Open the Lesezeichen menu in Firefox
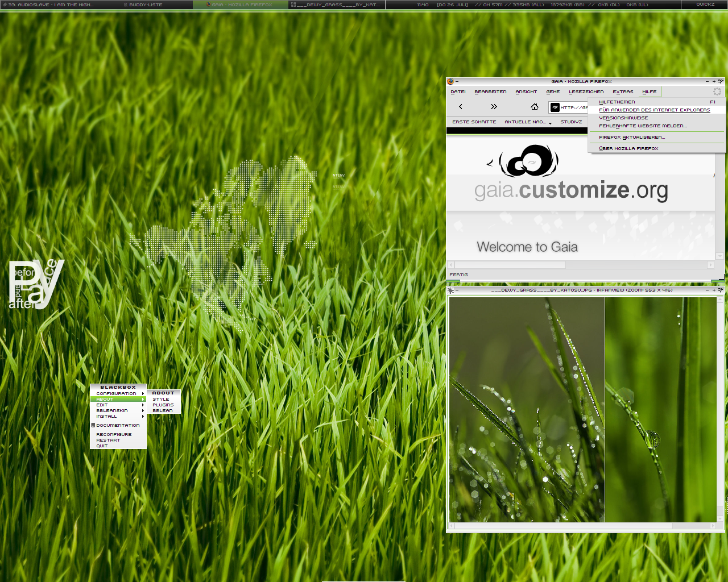 586,92
